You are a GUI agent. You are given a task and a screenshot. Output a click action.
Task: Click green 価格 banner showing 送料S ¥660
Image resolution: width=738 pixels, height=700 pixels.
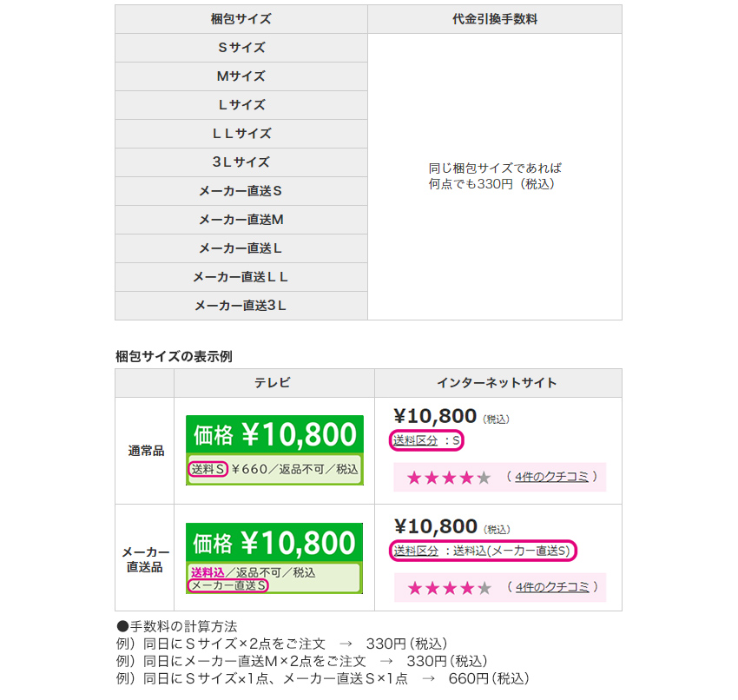point(274,449)
